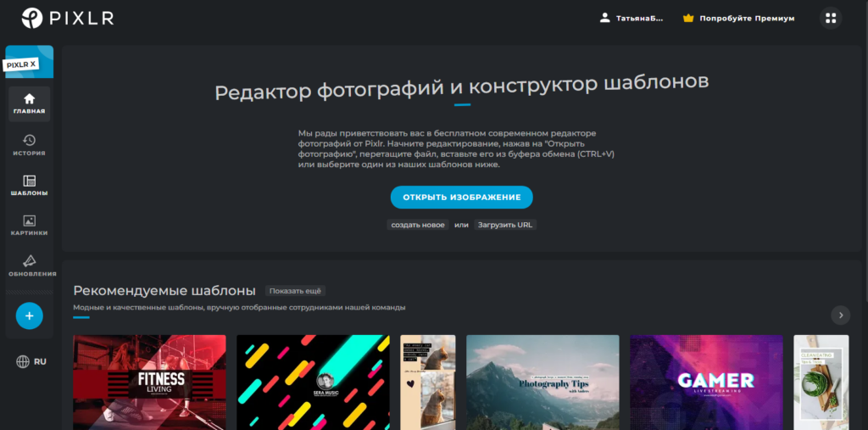Open the user account ТатьянаБ menu
The width and height of the screenshot is (868, 430).
[632, 19]
